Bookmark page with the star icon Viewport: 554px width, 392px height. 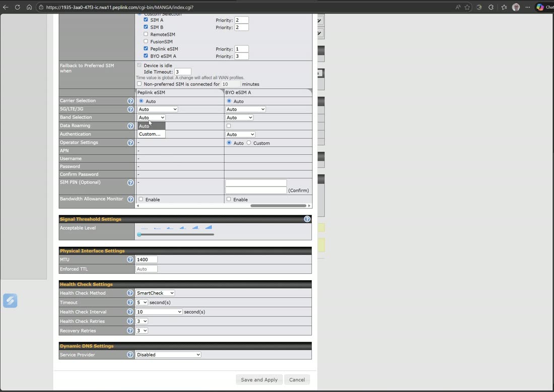click(x=467, y=7)
